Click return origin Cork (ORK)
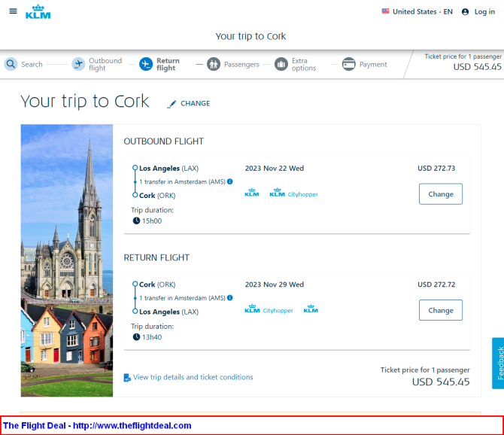The width and height of the screenshot is (504, 435). click(x=157, y=284)
